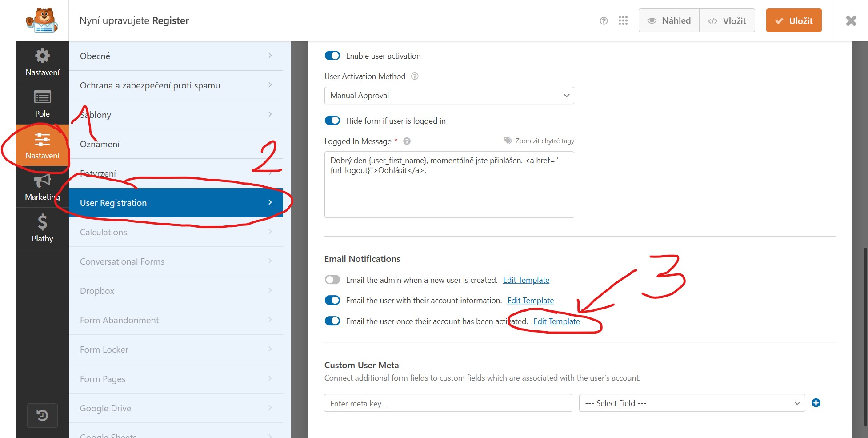Open help via the question mark icon
Viewport: 868px width, 438px height.
pyautogui.click(x=603, y=20)
